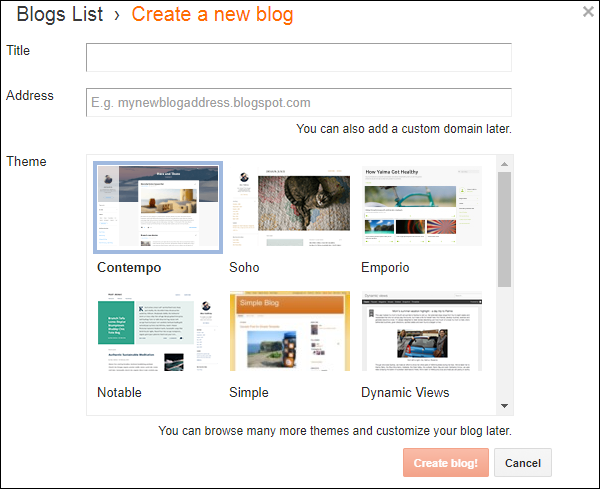
Task: Close the Create a new blog dialog
Action: click(x=588, y=12)
